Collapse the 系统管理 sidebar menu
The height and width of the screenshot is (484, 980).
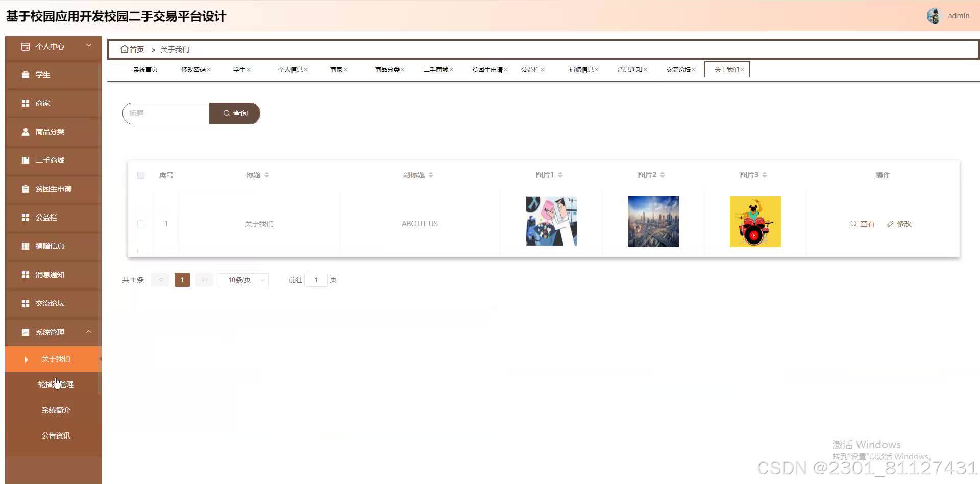pyautogui.click(x=54, y=332)
